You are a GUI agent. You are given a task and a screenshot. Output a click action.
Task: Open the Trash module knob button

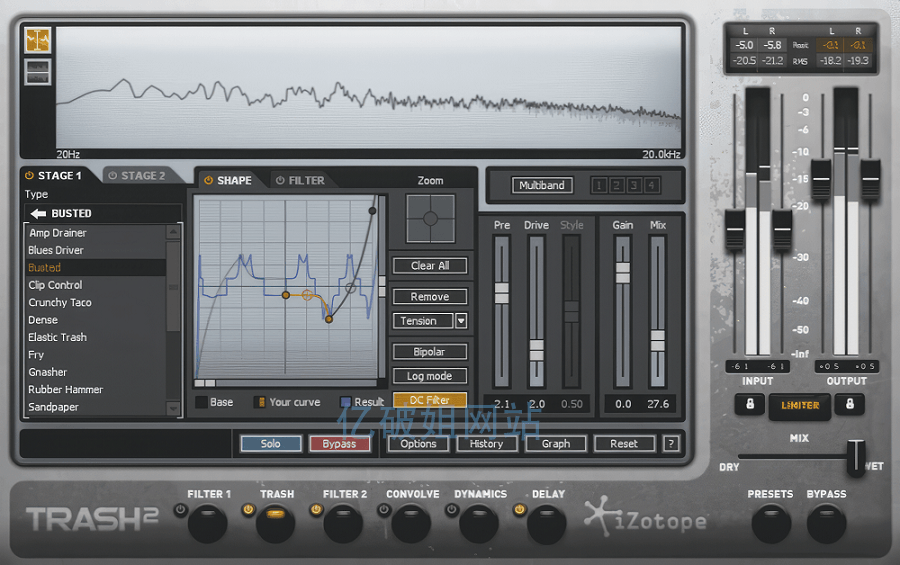275,522
